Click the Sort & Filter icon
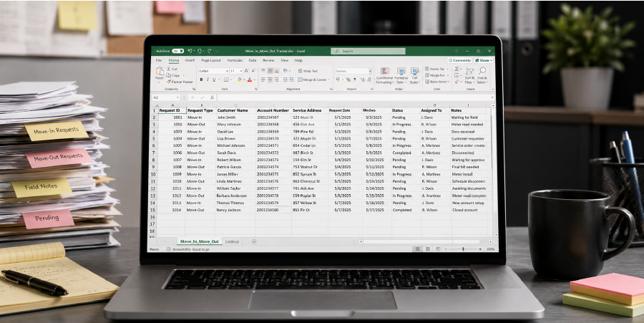The height and width of the screenshot is (323, 644). 469,75
